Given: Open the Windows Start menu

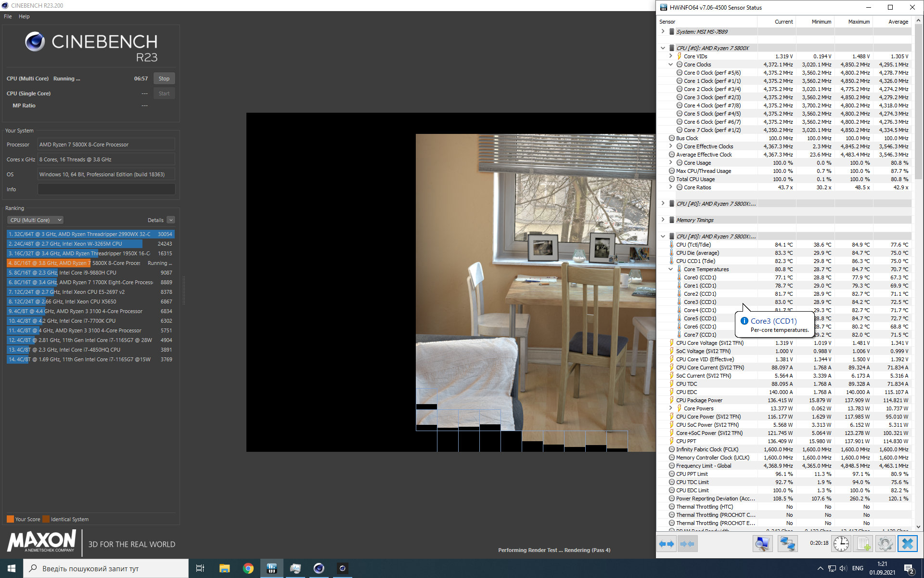Looking at the screenshot, I should [x=12, y=568].
